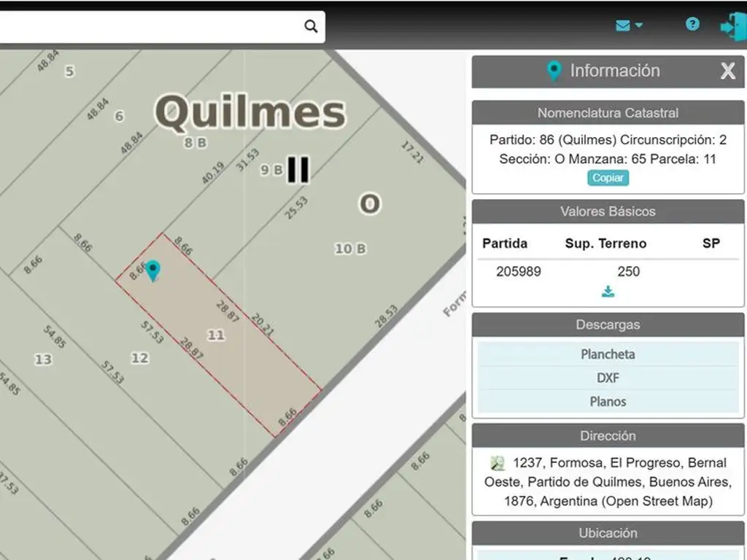This screenshot has height=560, width=747.
Task: Select Plancheta in the Descargas list
Action: click(x=608, y=354)
